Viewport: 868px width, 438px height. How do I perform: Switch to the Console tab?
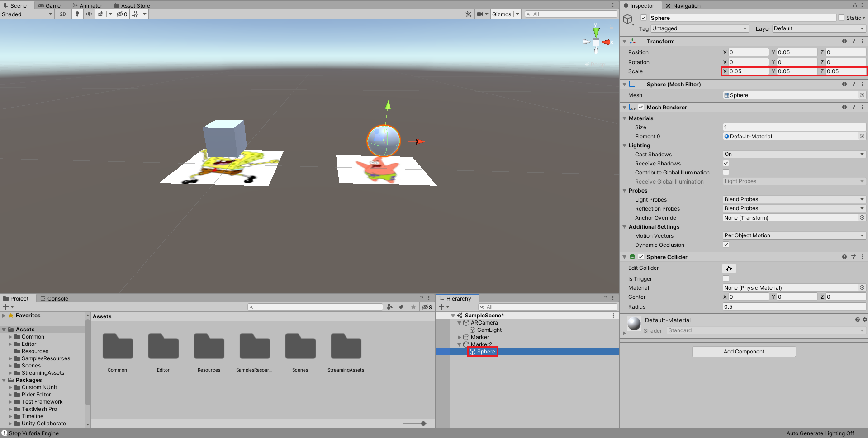(54, 298)
